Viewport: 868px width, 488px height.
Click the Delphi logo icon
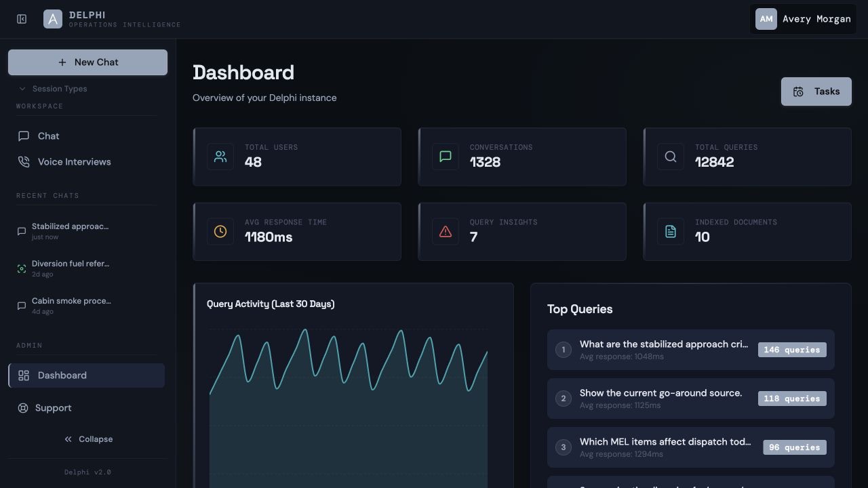pyautogui.click(x=53, y=19)
